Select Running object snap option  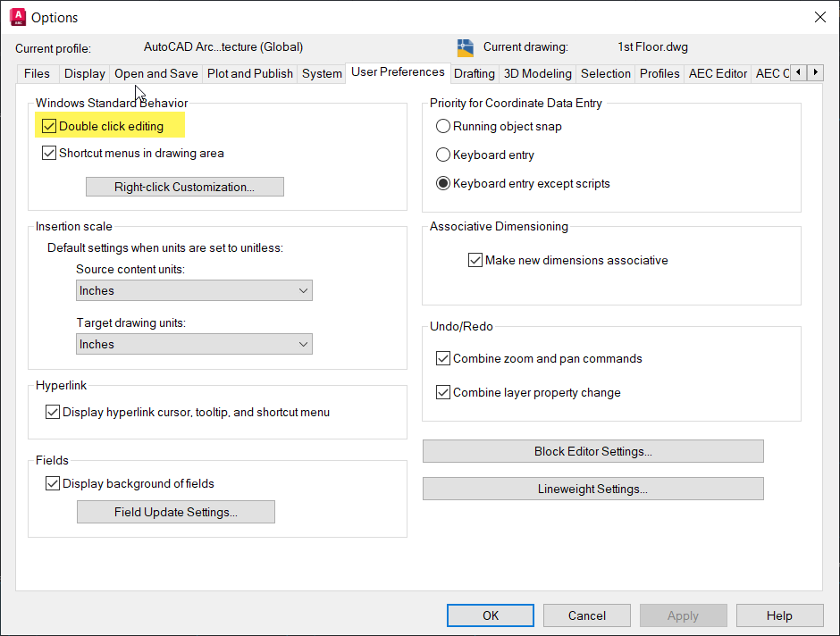pyautogui.click(x=443, y=126)
